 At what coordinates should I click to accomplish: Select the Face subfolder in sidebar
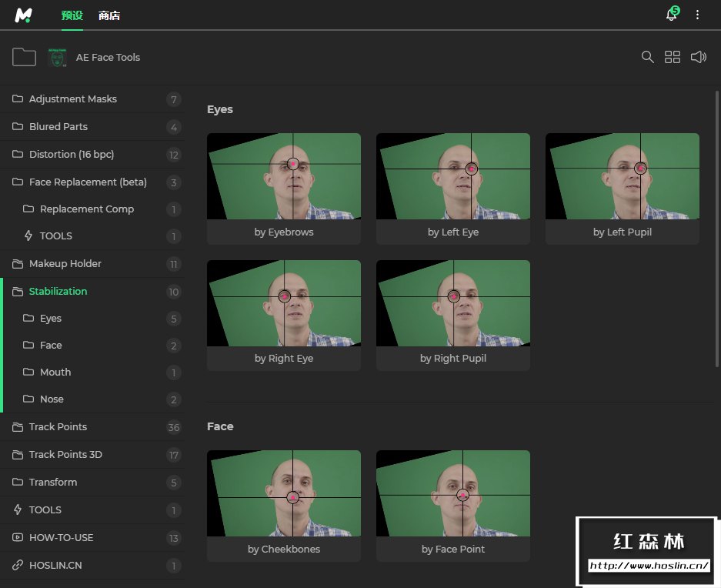[92, 345]
